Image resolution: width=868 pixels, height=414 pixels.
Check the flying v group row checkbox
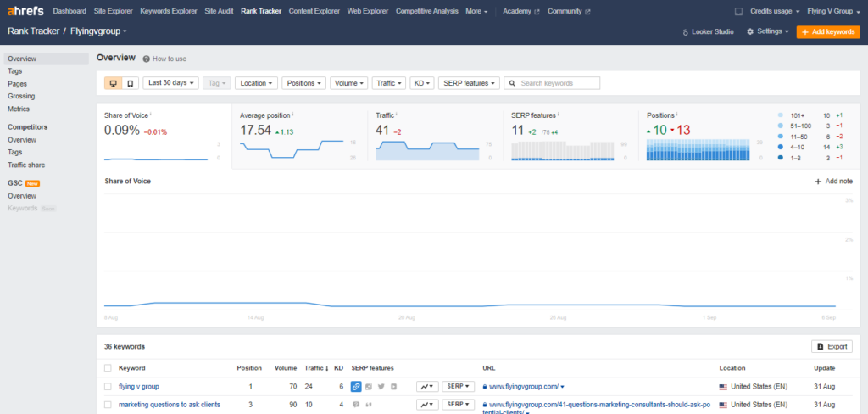tap(108, 386)
